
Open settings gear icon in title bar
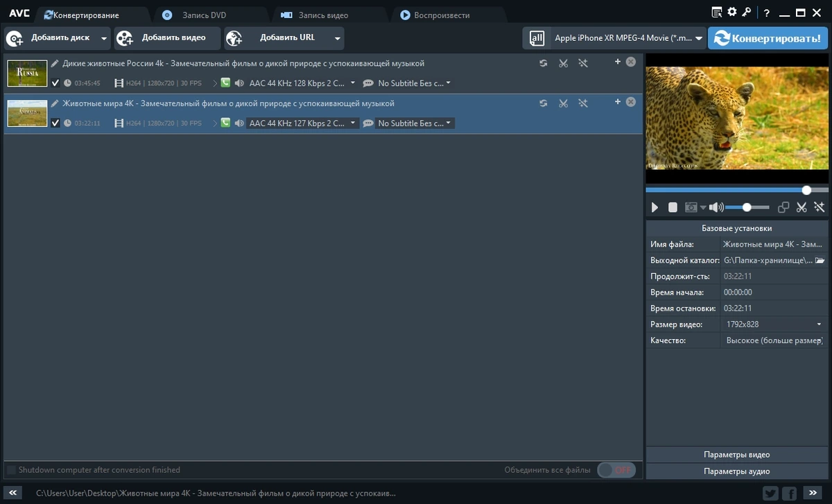point(732,12)
